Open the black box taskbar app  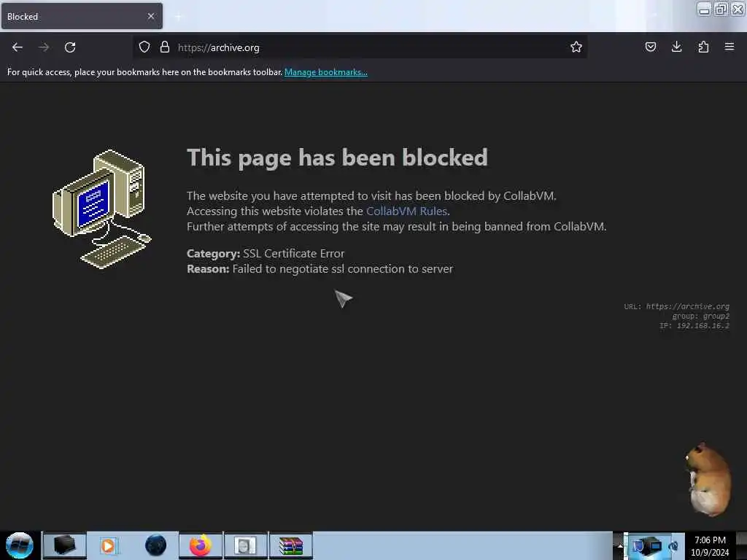coord(65,545)
